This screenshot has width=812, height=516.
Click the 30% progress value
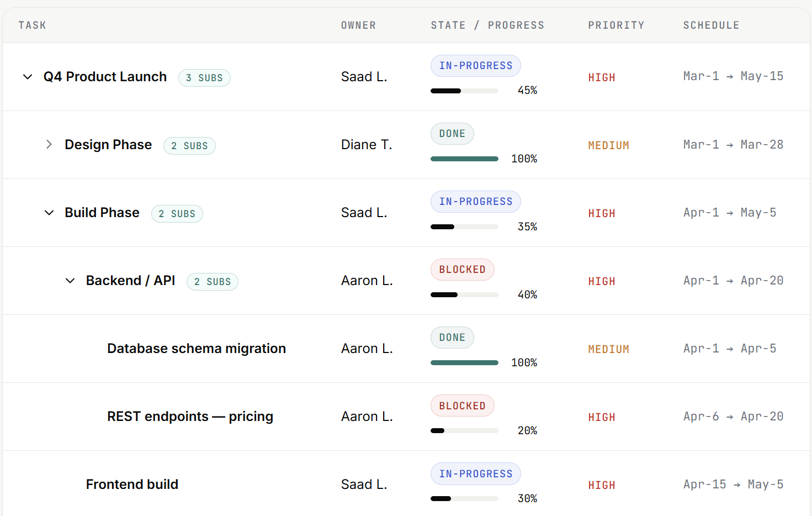pyautogui.click(x=527, y=499)
